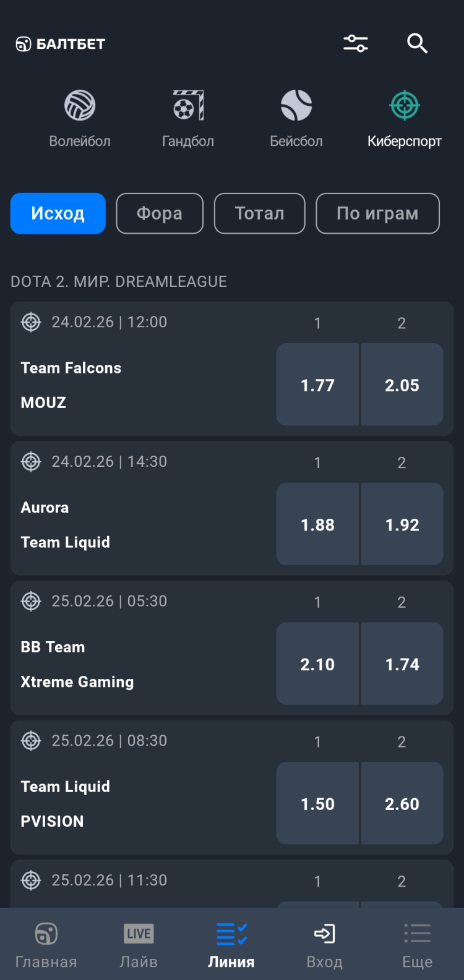
Task: Select the Фора market filter
Action: (160, 213)
